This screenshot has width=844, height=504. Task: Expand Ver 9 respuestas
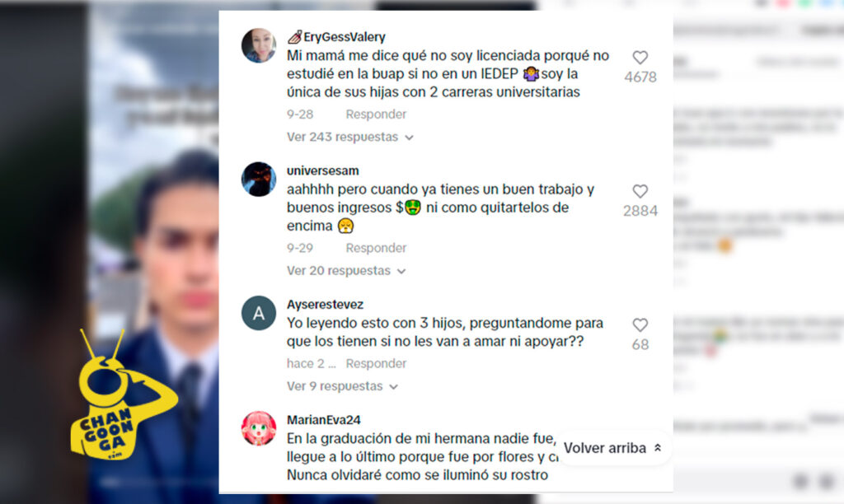342,386
